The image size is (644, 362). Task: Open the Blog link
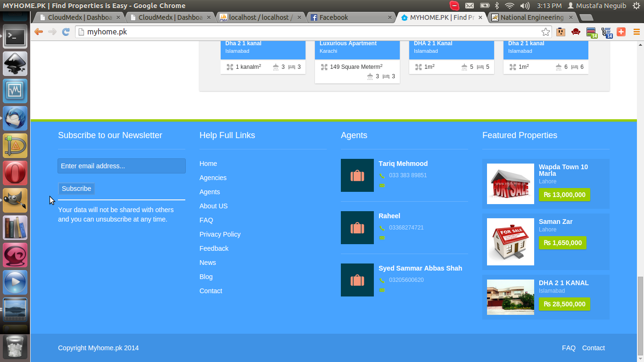206,277
